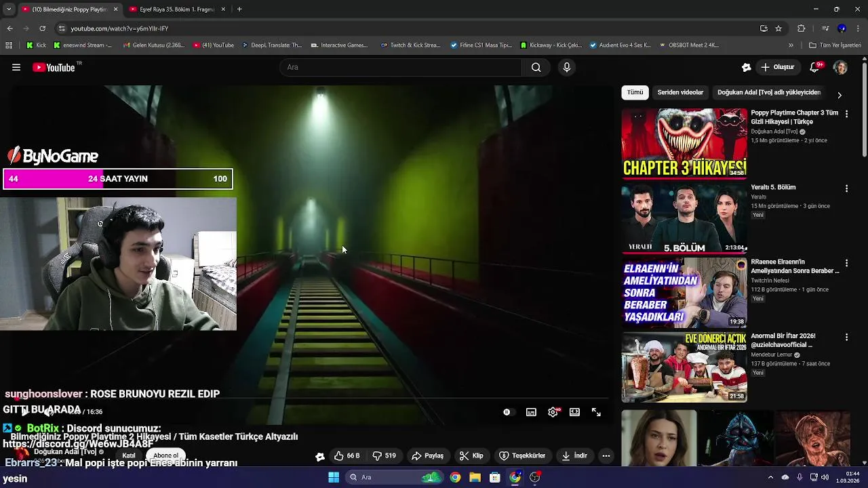The image size is (868, 488).
Task: Switch to theater mode view
Action: pyautogui.click(x=574, y=412)
